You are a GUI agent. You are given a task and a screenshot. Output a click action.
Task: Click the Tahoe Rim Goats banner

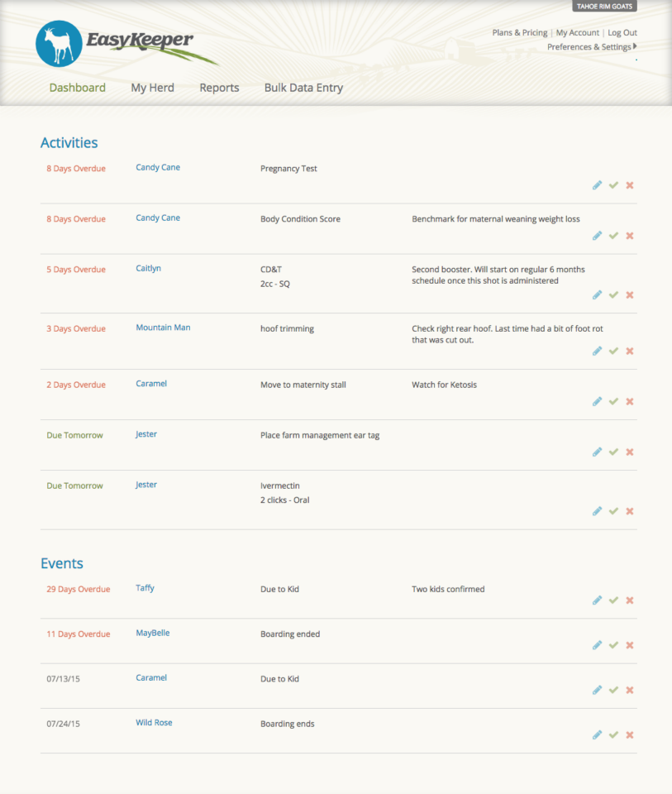(604, 6)
